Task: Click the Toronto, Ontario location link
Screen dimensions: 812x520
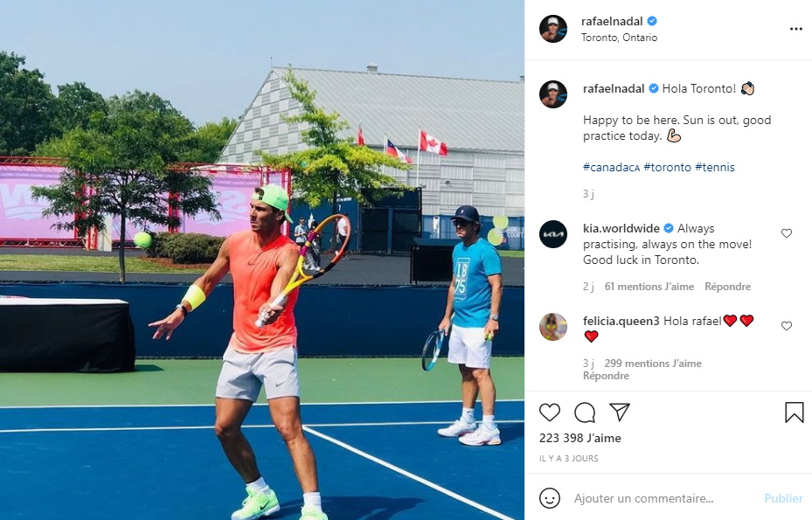Action: pyautogui.click(x=619, y=38)
